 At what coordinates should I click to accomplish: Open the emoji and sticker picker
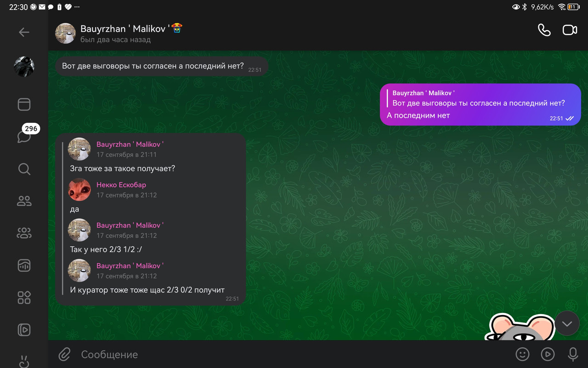point(522,354)
